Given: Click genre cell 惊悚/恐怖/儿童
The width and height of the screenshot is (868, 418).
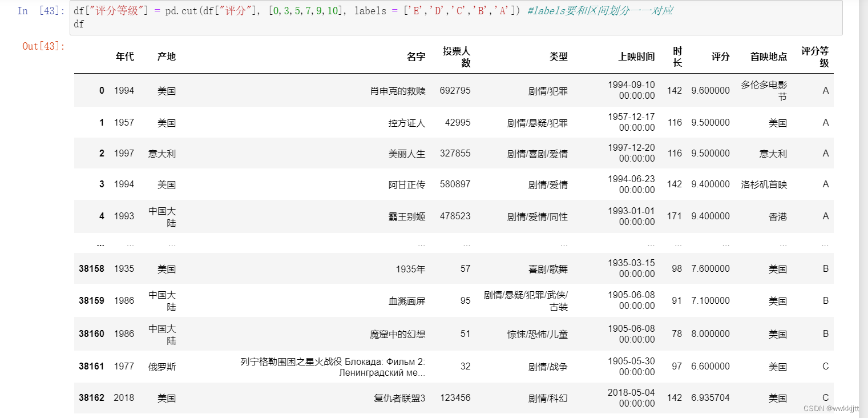Looking at the screenshot, I should tap(538, 334).
